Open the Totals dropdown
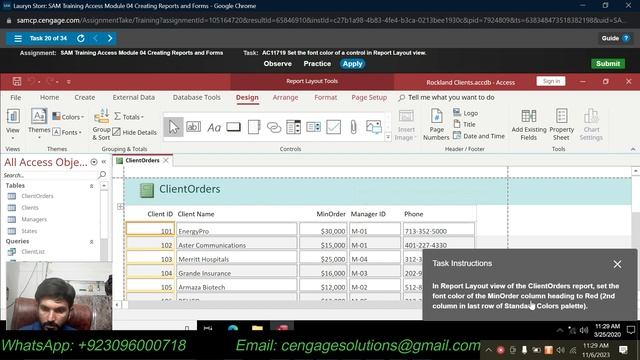This screenshot has height=360, width=640. (x=129, y=117)
